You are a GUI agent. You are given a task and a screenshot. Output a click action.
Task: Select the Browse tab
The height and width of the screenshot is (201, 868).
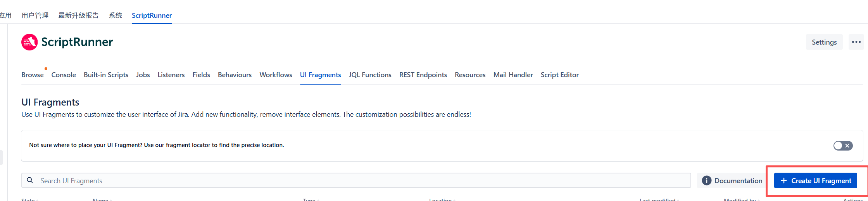coord(33,75)
